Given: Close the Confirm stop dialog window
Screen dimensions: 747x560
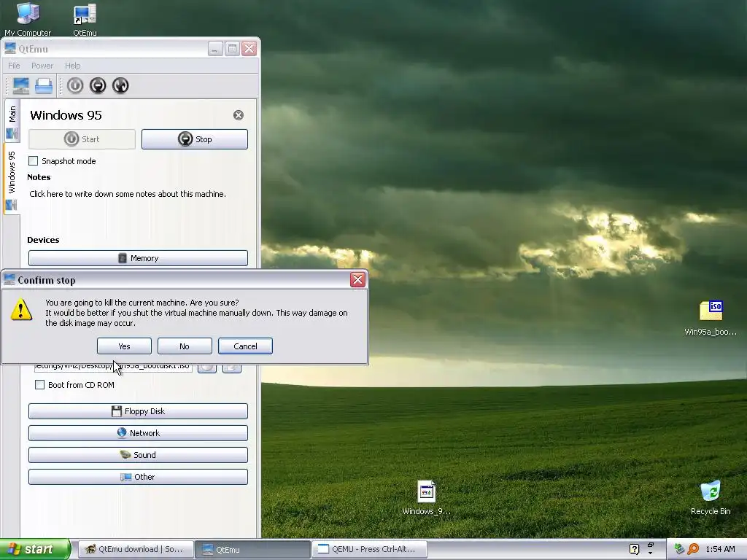Looking at the screenshot, I should tap(357, 279).
